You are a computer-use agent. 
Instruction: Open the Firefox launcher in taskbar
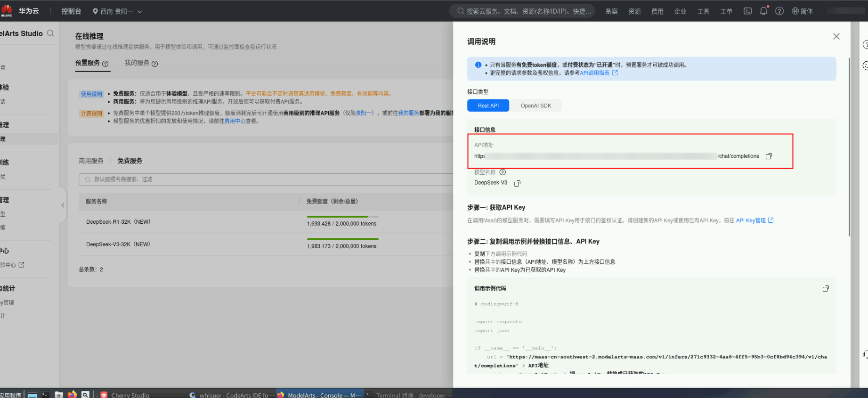coord(72,394)
